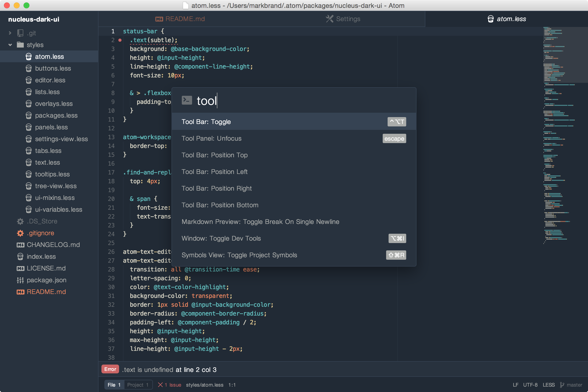This screenshot has height=392, width=588.
Task: Click the atom.less tab icon
Action: point(490,19)
